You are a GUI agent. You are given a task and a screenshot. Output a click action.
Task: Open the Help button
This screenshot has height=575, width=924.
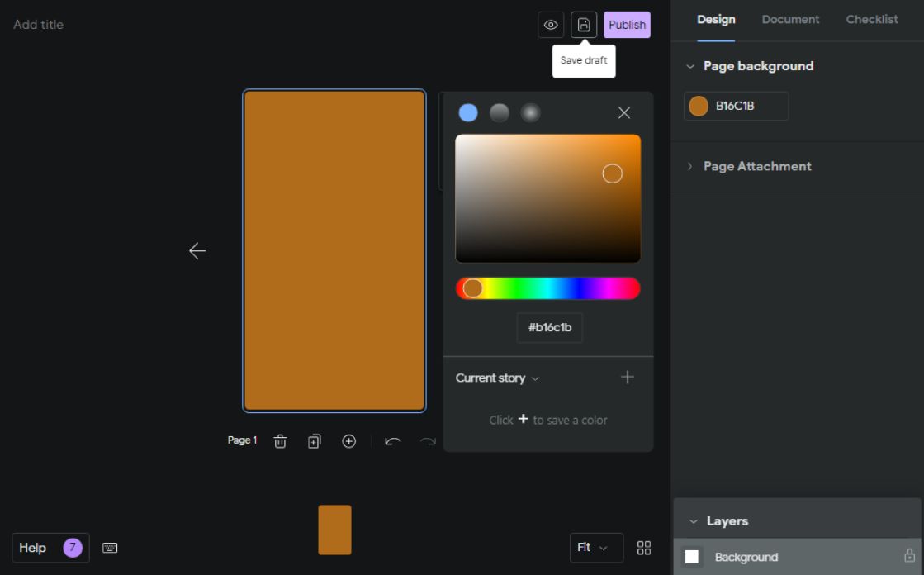coord(50,548)
